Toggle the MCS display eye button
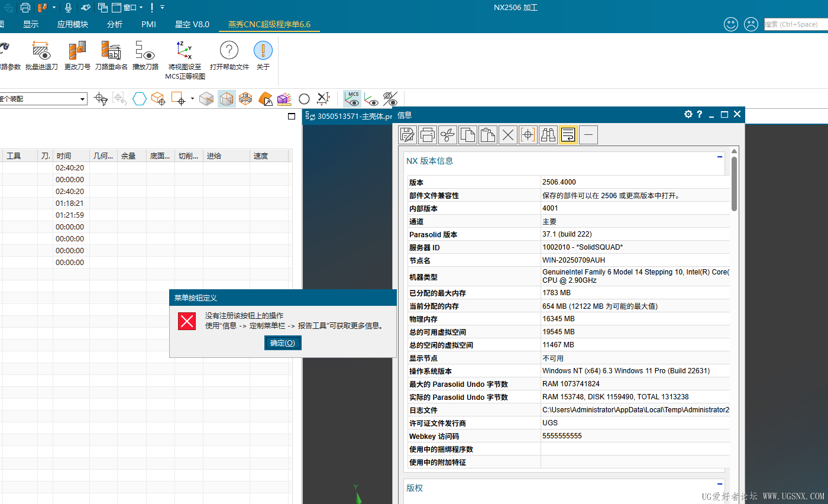 click(352, 99)
